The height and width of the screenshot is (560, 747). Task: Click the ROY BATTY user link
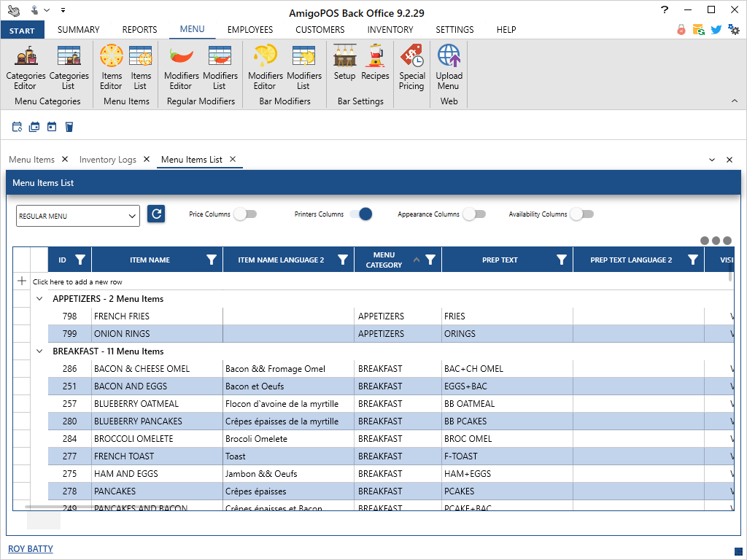[31, 548]
